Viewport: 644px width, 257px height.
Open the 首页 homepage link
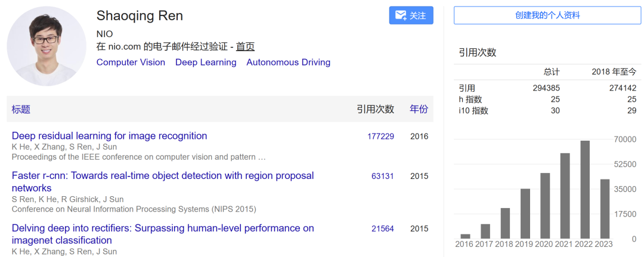coord(245,47)
